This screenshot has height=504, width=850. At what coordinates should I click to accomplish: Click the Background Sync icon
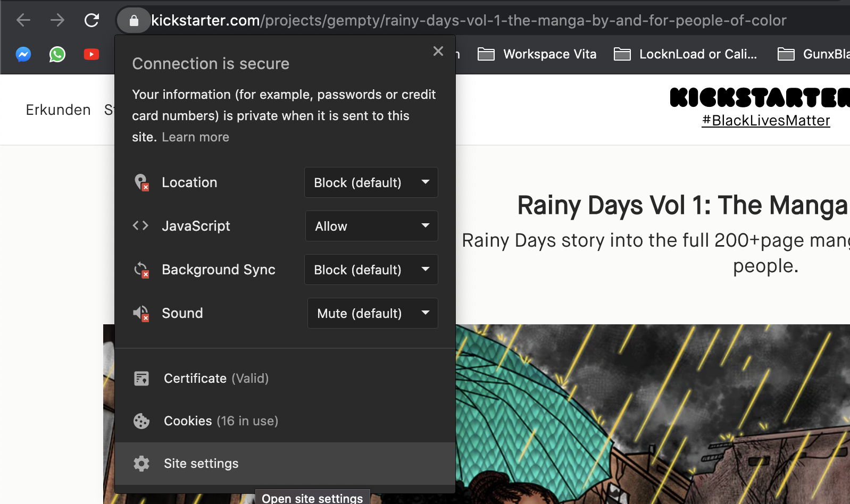[x=141, y=270]
